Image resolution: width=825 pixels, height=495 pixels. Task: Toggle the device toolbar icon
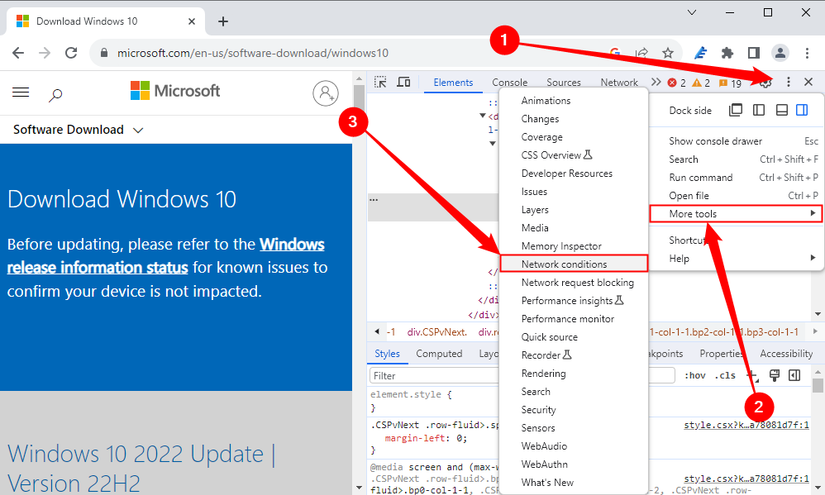[x=404, y=82]
